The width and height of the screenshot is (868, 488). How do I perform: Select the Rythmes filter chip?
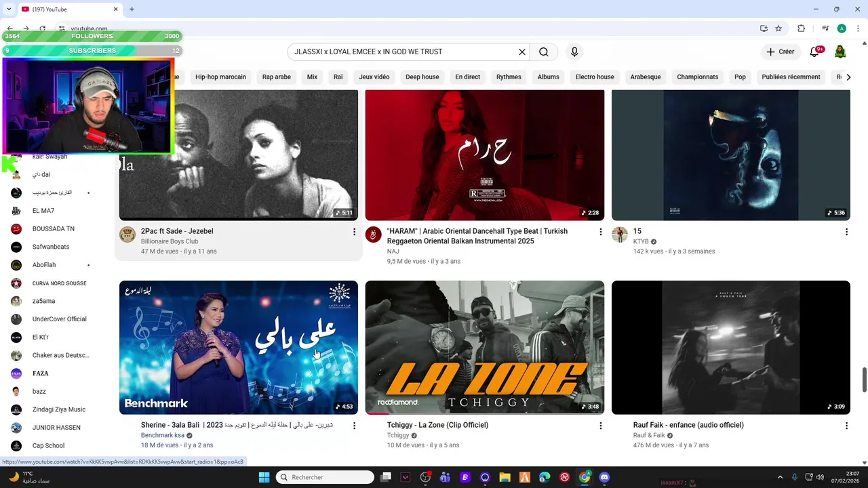(509, 77)
